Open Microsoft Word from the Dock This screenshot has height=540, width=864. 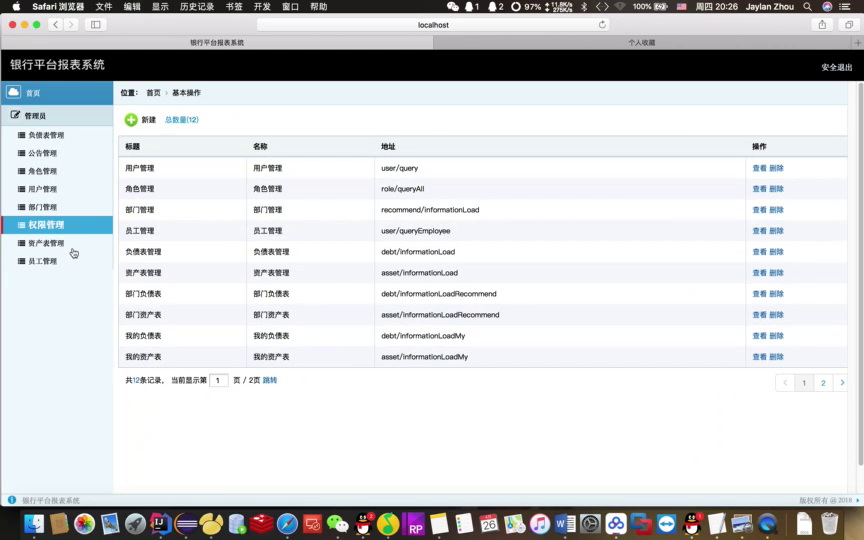click(x=565, y=523)
